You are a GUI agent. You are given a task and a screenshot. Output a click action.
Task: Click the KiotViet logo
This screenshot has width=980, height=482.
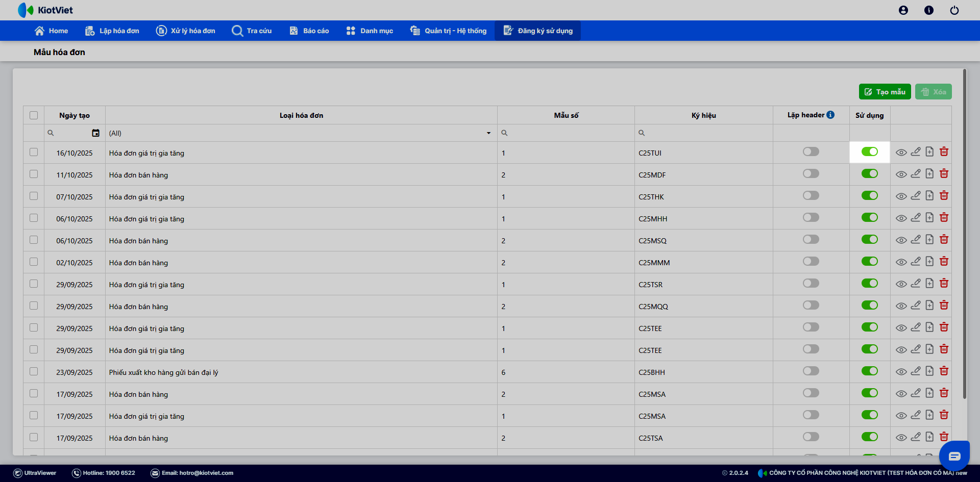pyautogui.click(x=45, y=10)
